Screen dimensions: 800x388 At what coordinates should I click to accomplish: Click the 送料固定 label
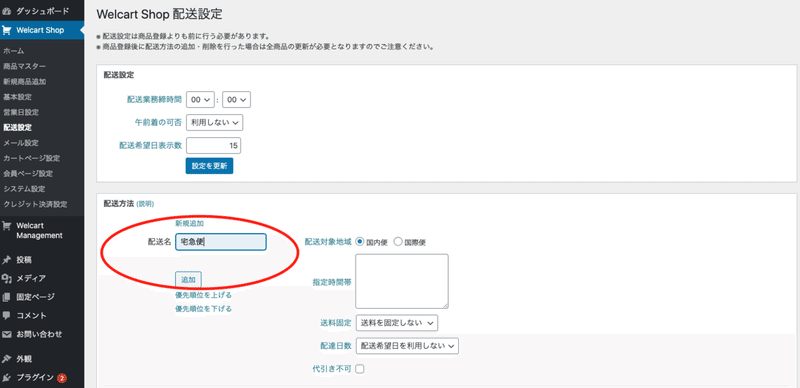pyautogui.click(x=335, y=323)
